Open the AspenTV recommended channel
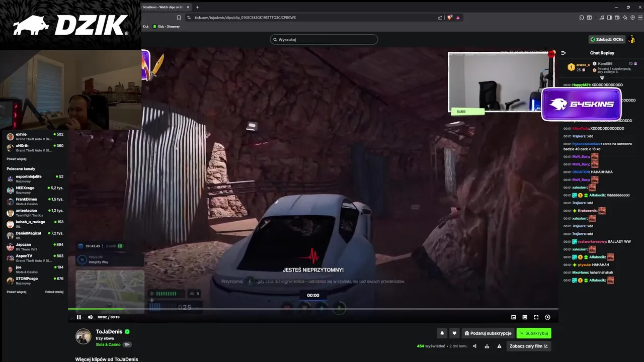The width and height of the screenshot is (644, 362). click(35, 258)
